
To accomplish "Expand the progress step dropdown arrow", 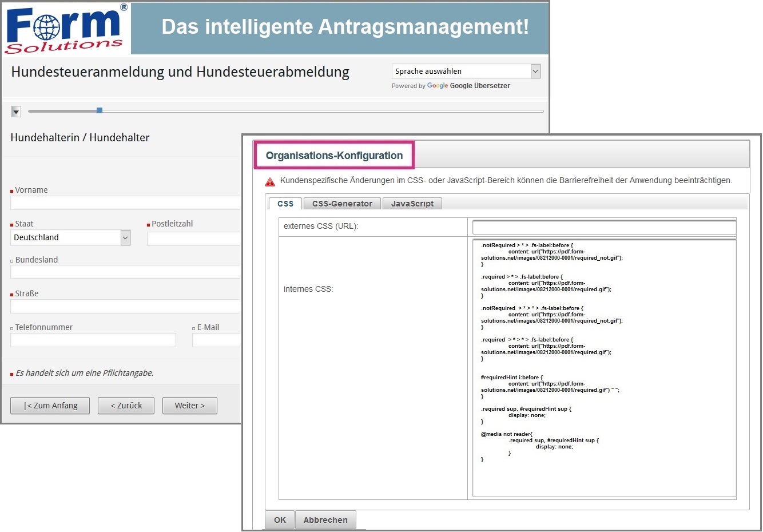I will click(16, 112).
